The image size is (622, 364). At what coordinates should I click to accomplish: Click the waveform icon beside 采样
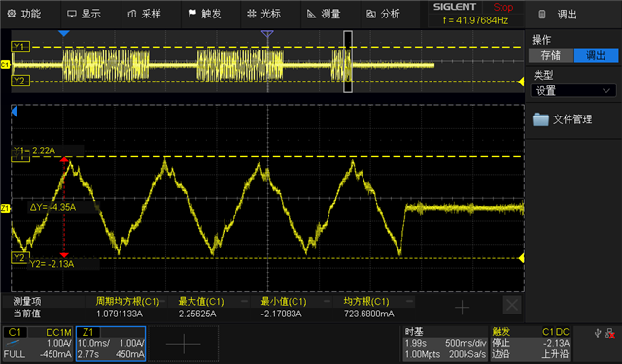click(x=132, y=14)
